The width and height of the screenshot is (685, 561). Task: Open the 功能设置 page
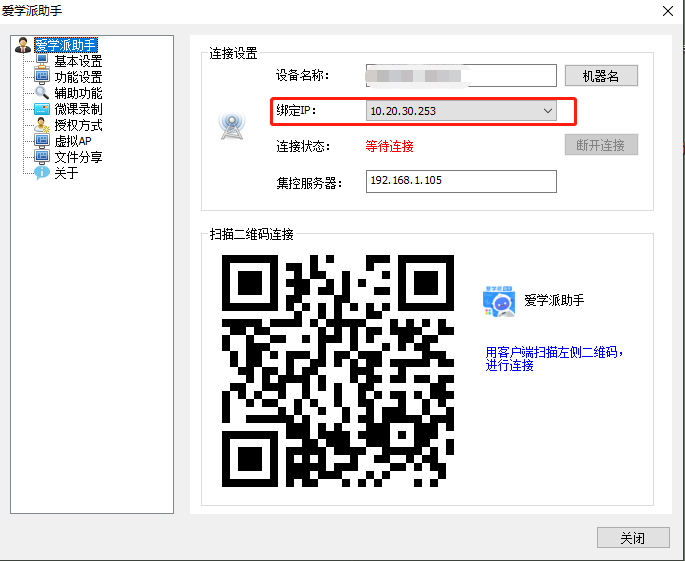(78, 77)
